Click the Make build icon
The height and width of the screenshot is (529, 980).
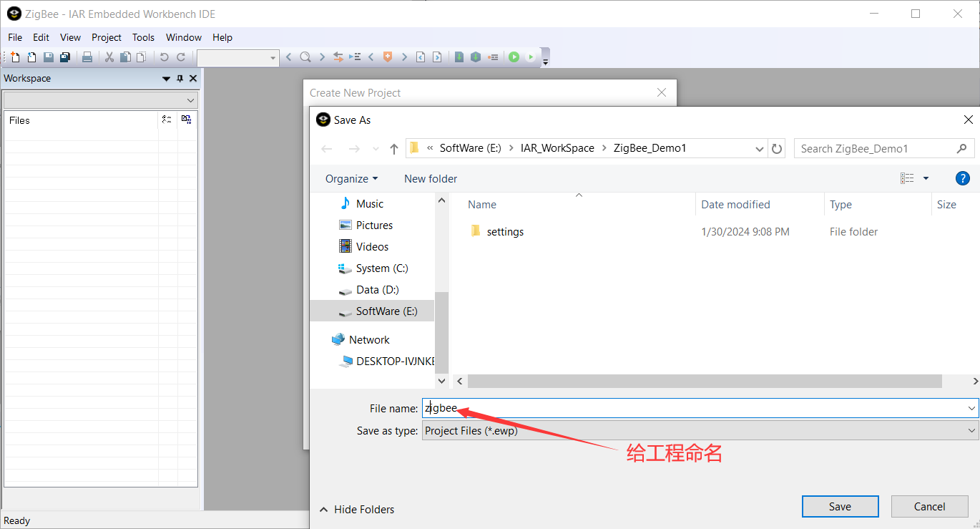click(476, 57)
